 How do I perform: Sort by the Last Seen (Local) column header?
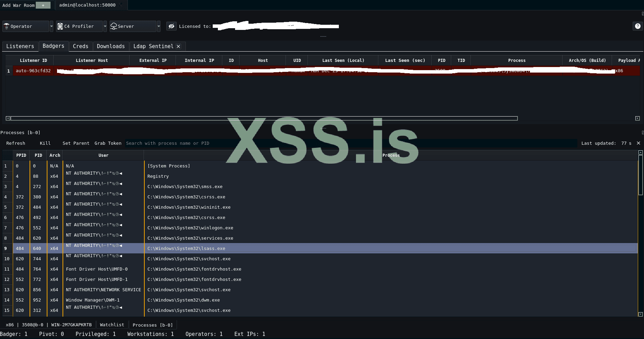click(343, 60)
